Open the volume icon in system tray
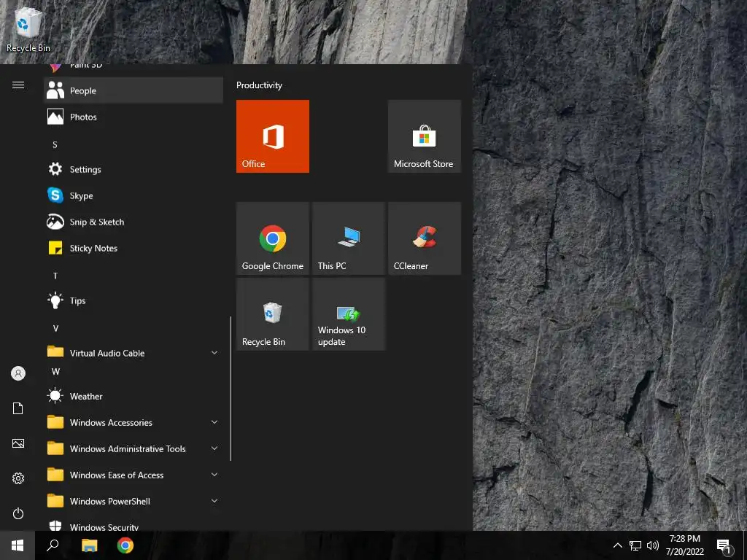 coord(653,545)
